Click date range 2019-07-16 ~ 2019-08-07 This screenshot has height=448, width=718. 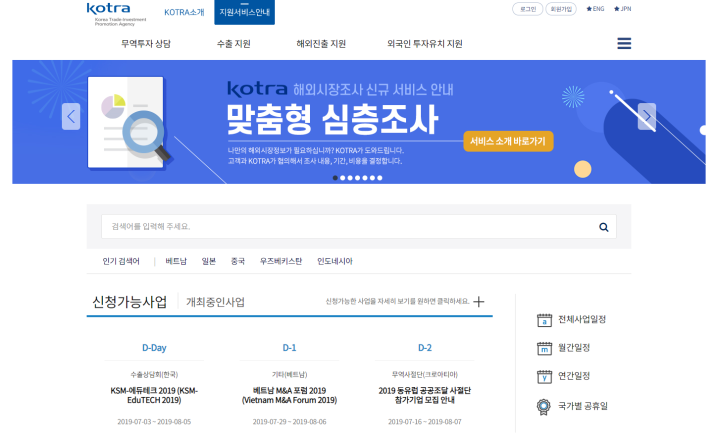coord(424,422)
